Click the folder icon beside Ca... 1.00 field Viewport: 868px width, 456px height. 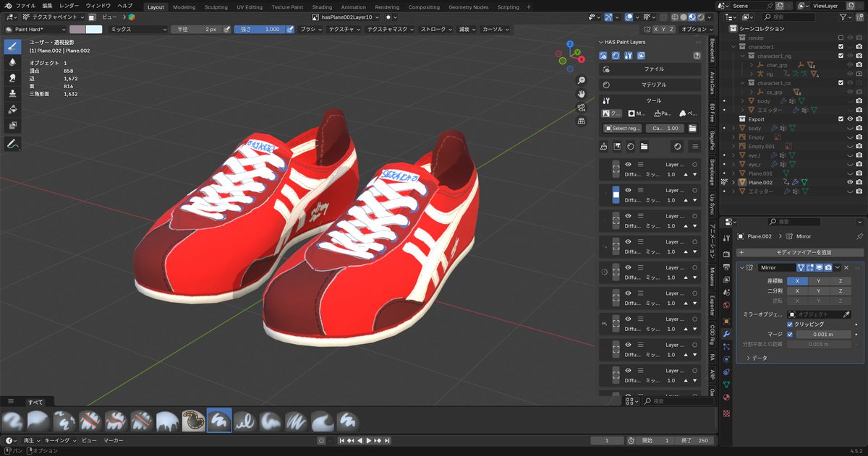point(692,128)
